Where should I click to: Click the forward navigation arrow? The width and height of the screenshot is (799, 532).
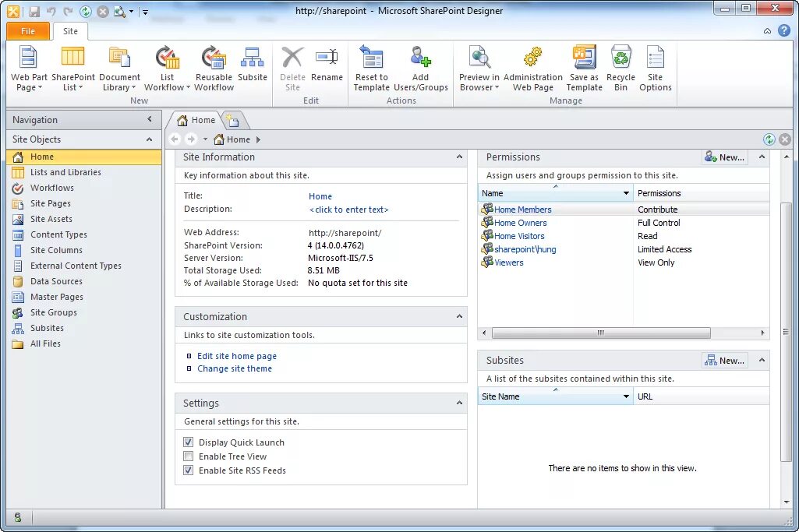tap(191, 139)
